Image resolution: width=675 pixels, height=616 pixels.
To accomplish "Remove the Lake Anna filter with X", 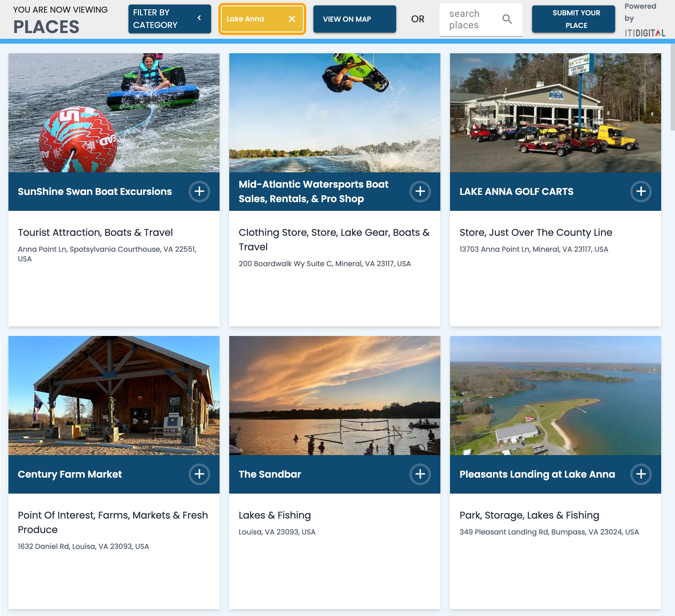I will (x=292, y=19).
